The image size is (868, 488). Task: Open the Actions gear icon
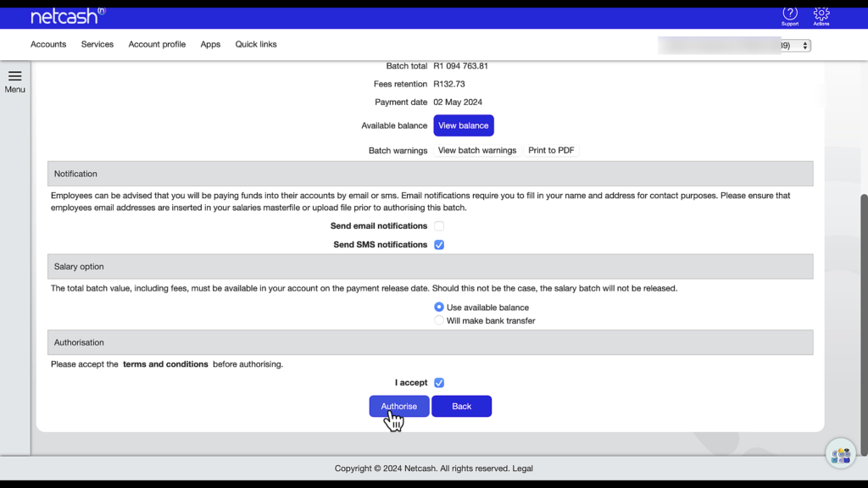tap(821, 15)
